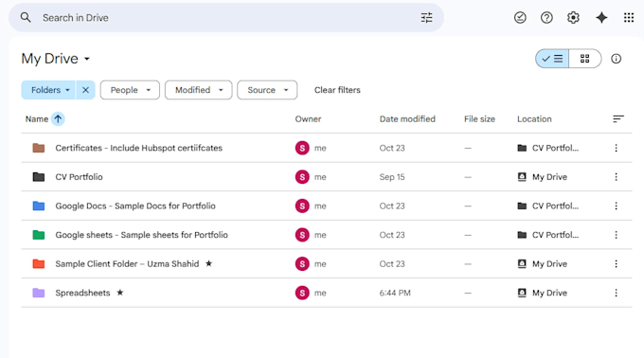Screen dimensions: 644x358
Task: Open My Drive location in Sample Client row
Action: point(542,263)
